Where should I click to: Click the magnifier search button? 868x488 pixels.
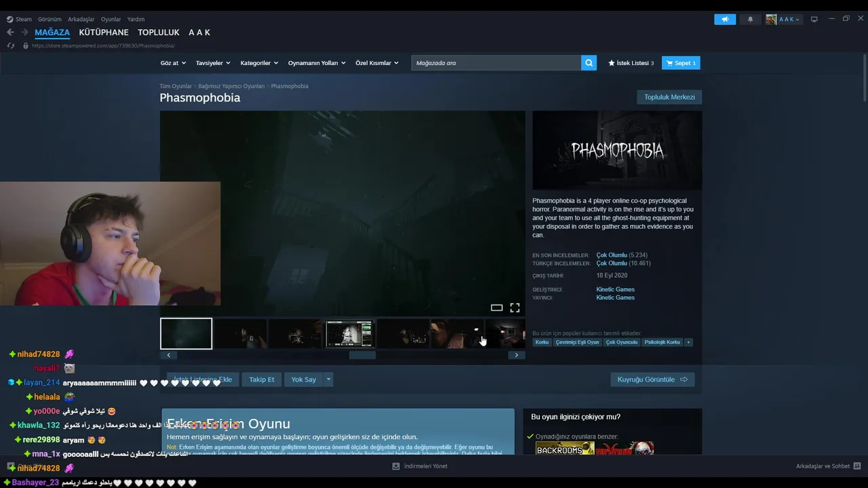click(x=589, y=63)
